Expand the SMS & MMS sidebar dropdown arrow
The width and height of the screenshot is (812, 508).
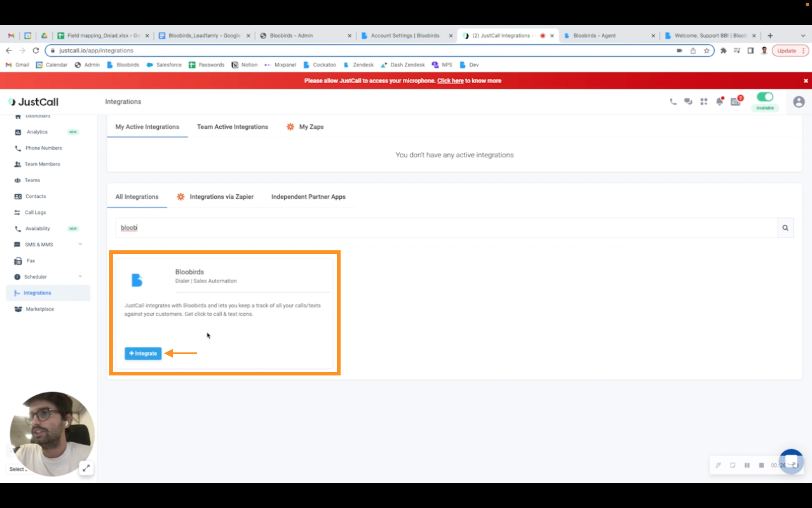pos(80,244)
